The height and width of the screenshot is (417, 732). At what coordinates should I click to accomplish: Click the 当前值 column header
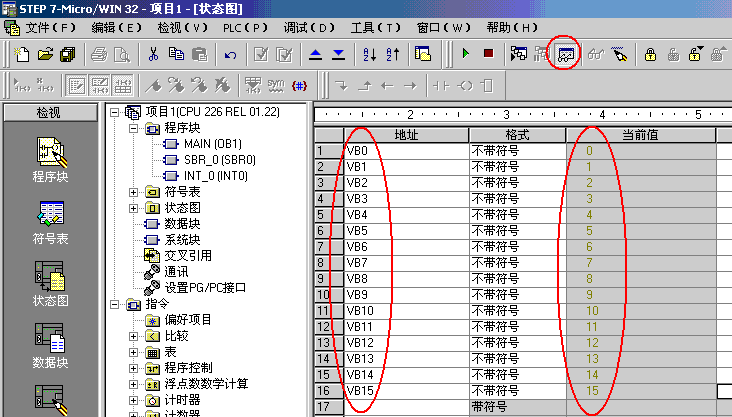click(x=640, y=135)
